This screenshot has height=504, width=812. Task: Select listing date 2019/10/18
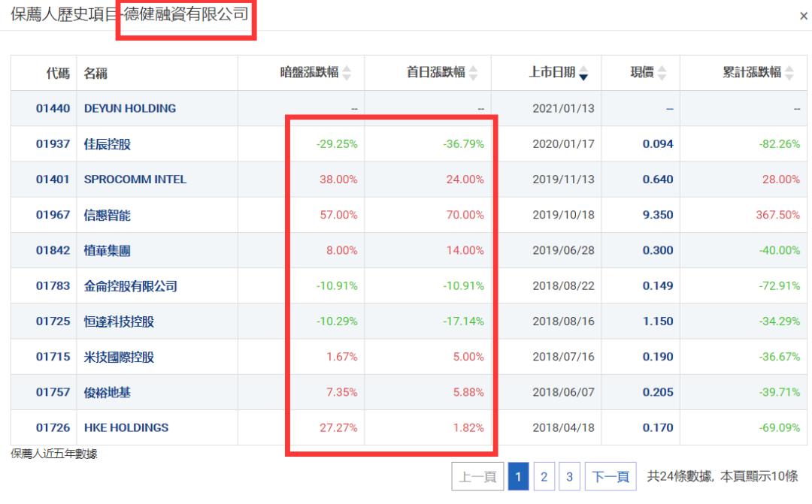coord(563,215)
